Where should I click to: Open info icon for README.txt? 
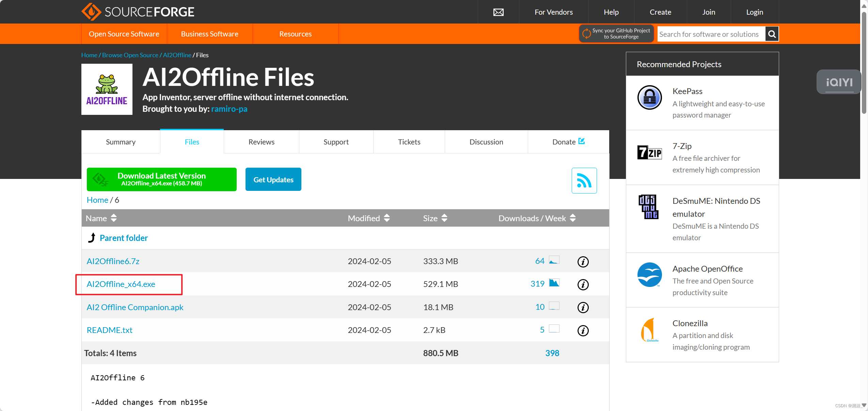click(x=583, y=331)
